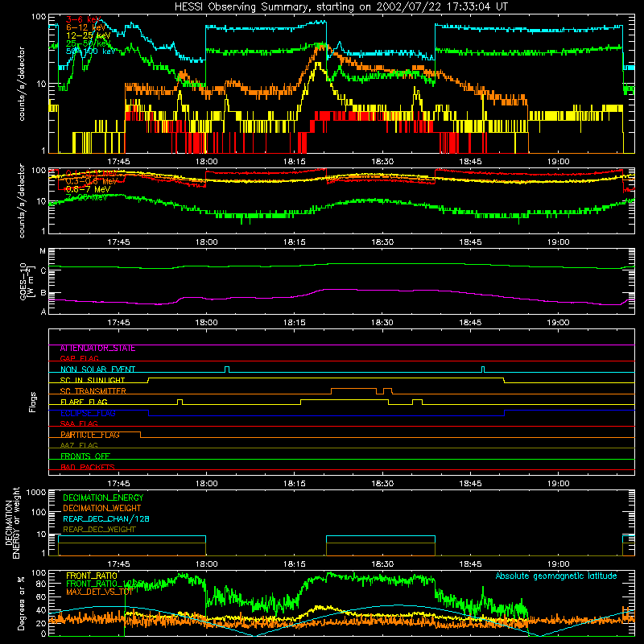Select the DECIMATION_ENERGY legend label
The image size is (644, 644).
[x=103, y=497]
